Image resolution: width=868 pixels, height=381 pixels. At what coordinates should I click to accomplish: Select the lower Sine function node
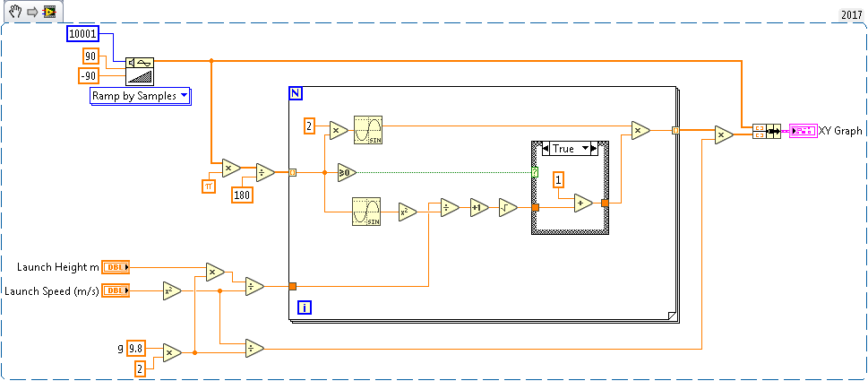point(366,212)
